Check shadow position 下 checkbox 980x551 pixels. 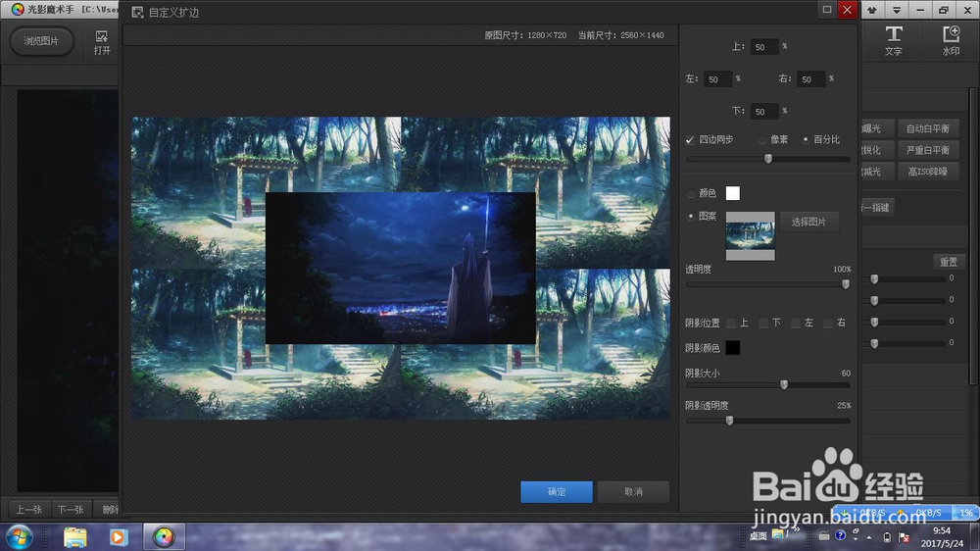pos(763,324)
